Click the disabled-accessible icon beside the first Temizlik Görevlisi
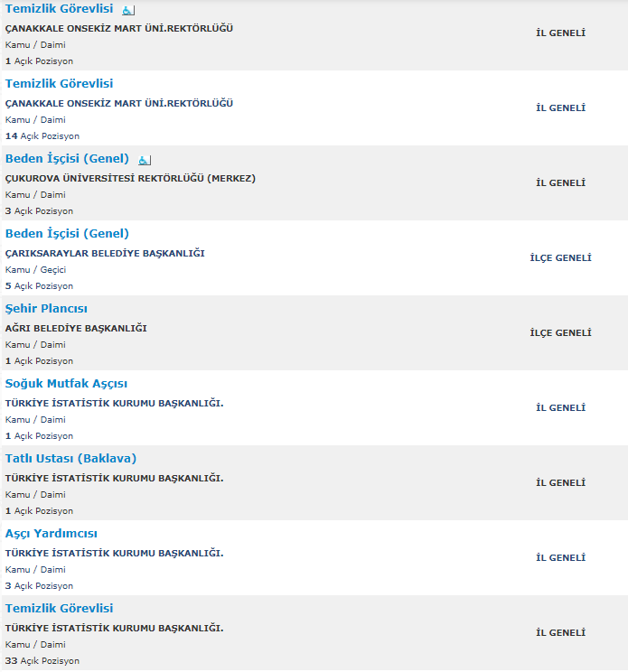Viewport: 628px width, 672px height. coord(128,10)
